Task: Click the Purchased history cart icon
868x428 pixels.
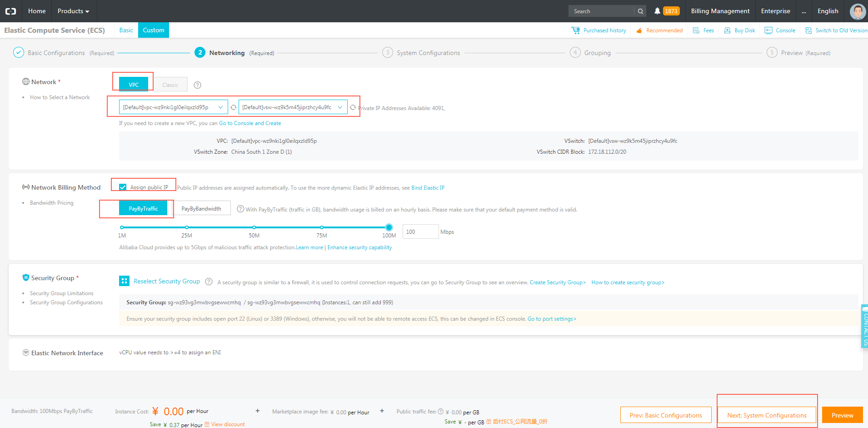Action: tap(576, 30)
